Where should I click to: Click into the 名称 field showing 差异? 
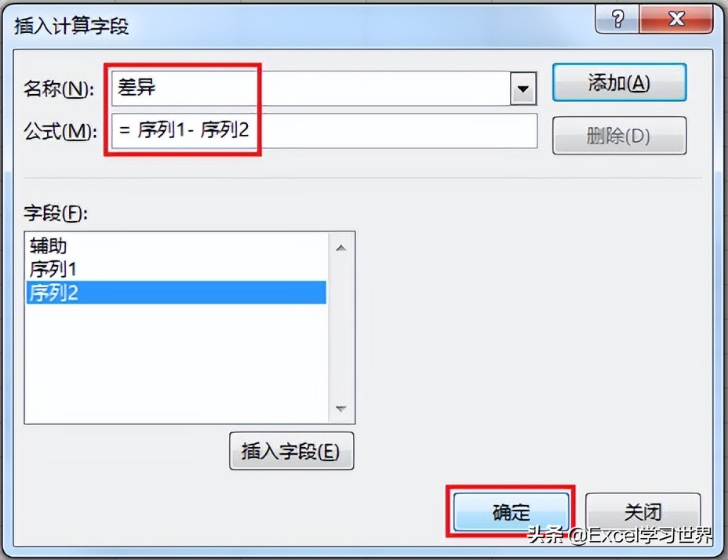click(x=311, y=88)
